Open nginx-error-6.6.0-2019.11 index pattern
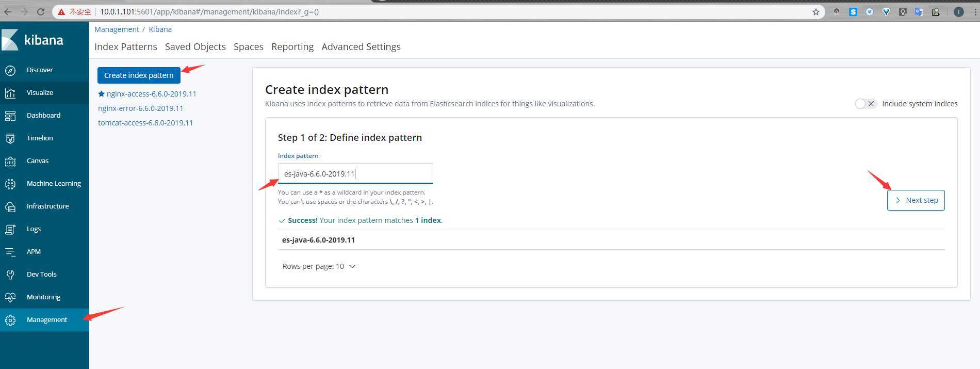The width and height of the screenshot is (980, 369). [141, 108]
